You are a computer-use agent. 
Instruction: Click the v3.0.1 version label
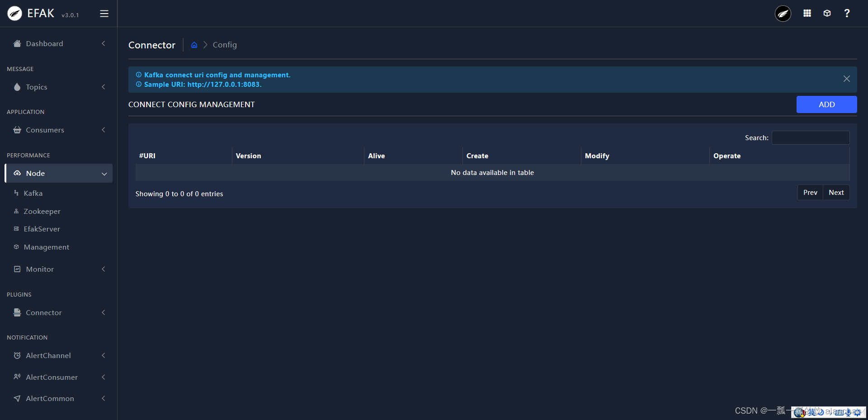click(70, 15)
